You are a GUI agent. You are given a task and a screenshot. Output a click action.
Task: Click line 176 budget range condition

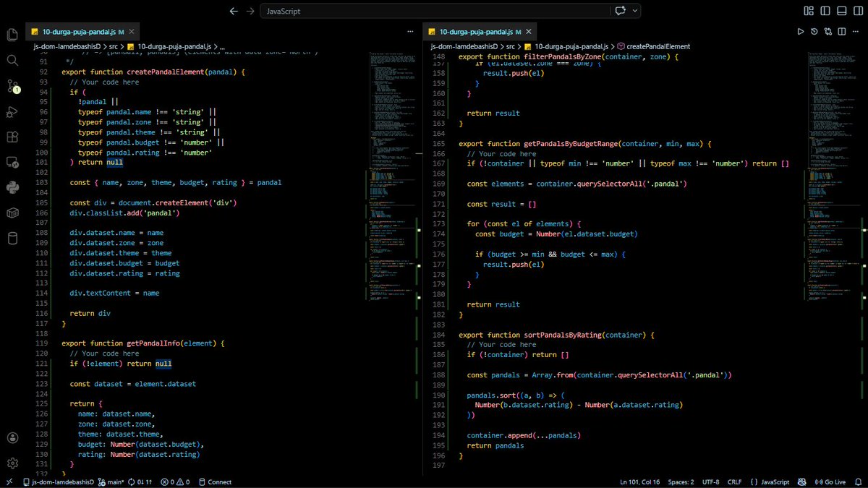click(x=550, y=254)
